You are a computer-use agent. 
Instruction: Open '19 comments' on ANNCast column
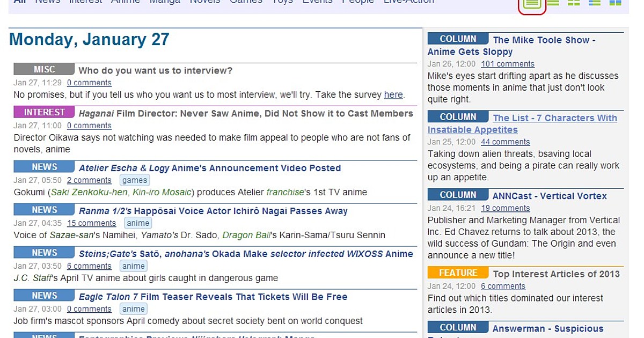click(505, 208)
